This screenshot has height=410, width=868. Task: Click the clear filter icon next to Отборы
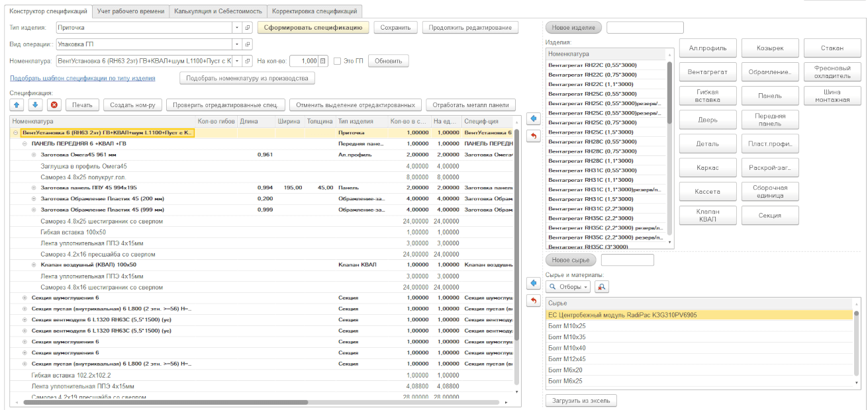tap(602, 287)
